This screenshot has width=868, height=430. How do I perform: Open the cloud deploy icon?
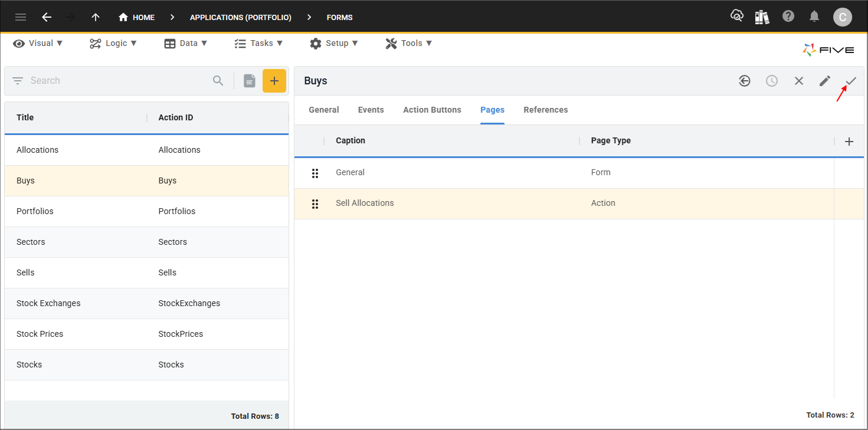[736, 17]
